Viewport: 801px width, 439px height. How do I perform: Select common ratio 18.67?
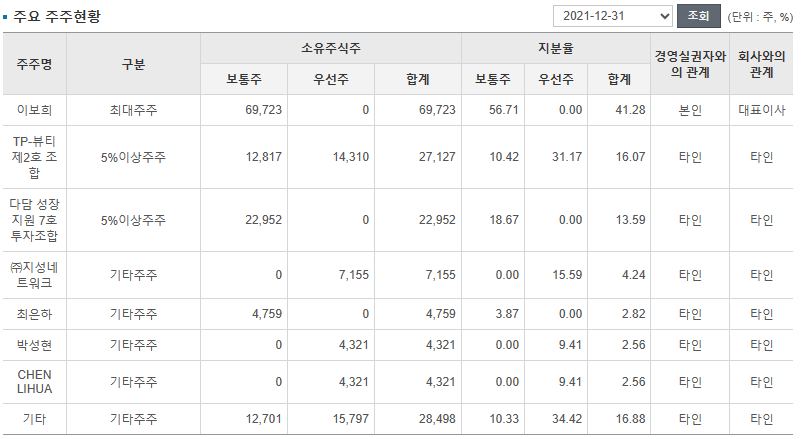504,220
